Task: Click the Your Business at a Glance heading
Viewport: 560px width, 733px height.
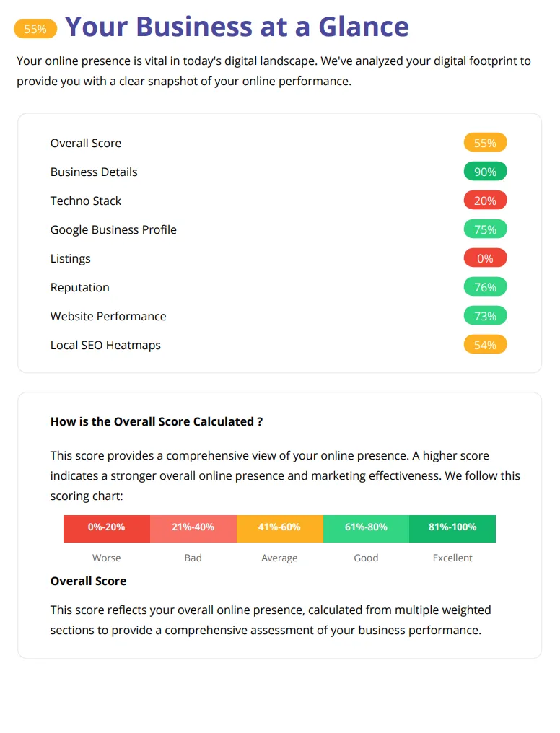Action: pos(237,27)
